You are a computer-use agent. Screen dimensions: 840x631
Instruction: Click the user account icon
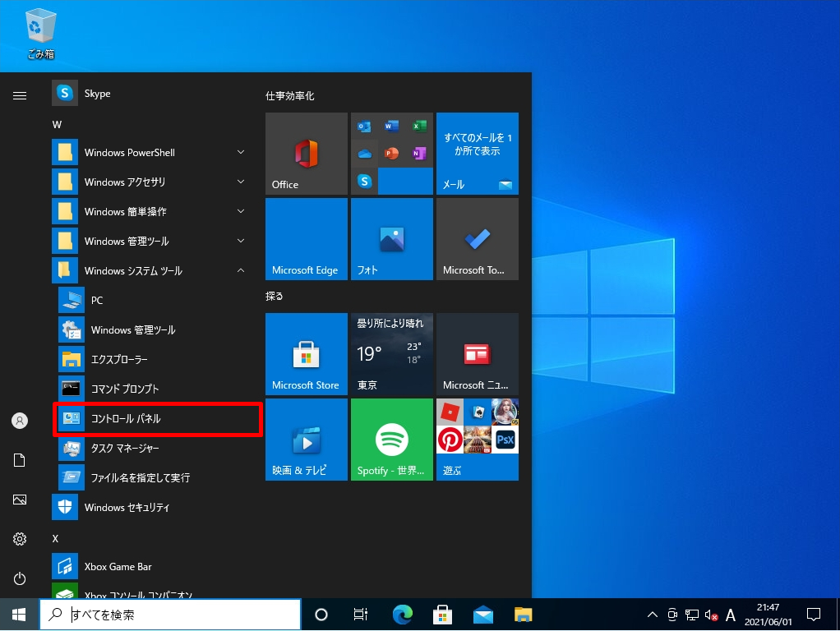20,421
